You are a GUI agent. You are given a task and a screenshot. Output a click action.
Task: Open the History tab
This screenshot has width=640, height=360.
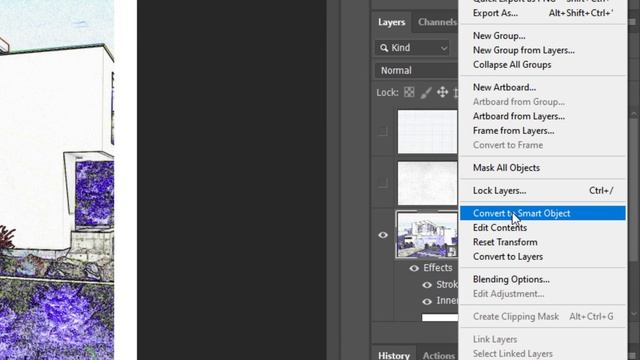point(393,355)
